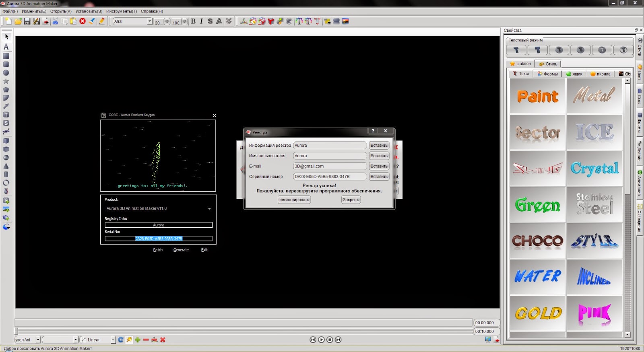Paste from clipboard using the toolbar icon
Screen dimensions: 644x352
pos(73,21)
